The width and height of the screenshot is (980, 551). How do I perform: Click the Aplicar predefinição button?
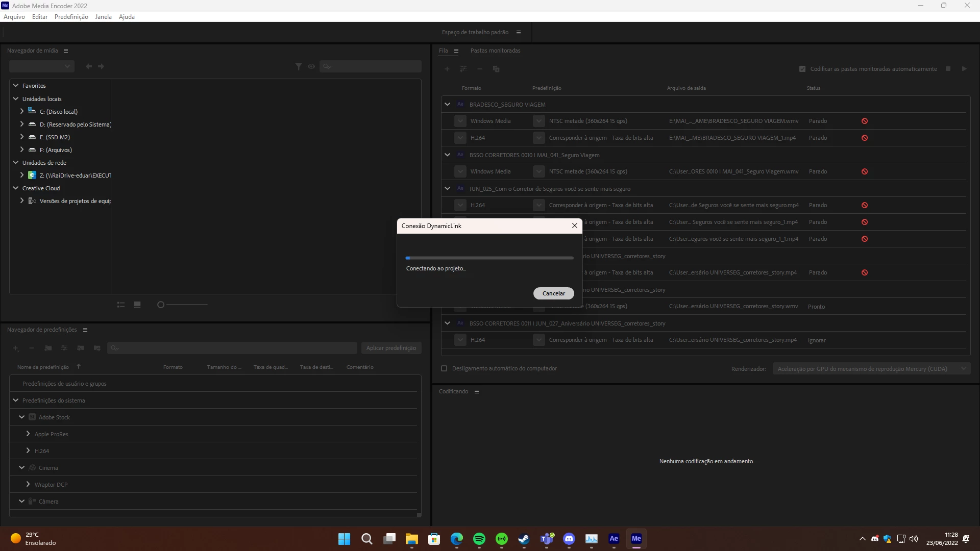[x=391, y=348]
